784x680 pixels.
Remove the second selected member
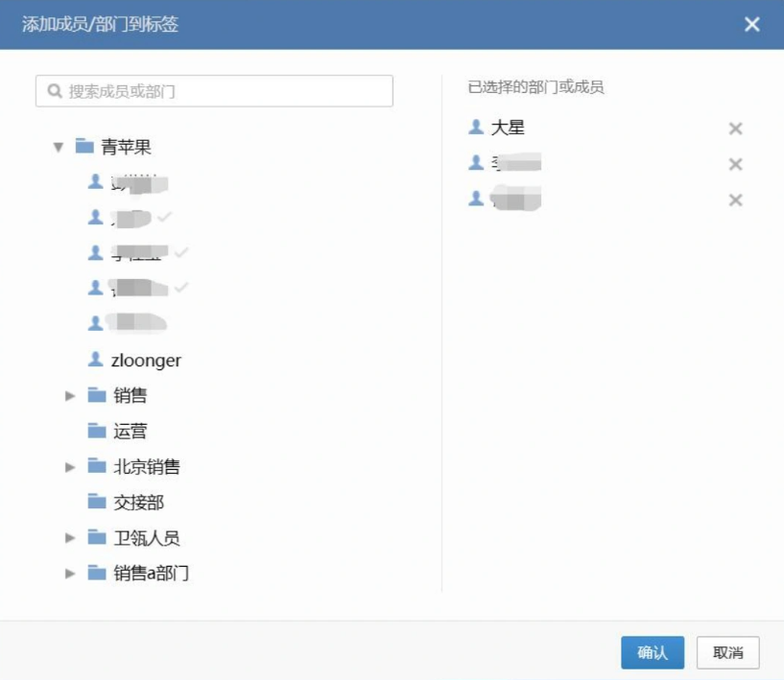pyautogui.click(x=735, y=164)
